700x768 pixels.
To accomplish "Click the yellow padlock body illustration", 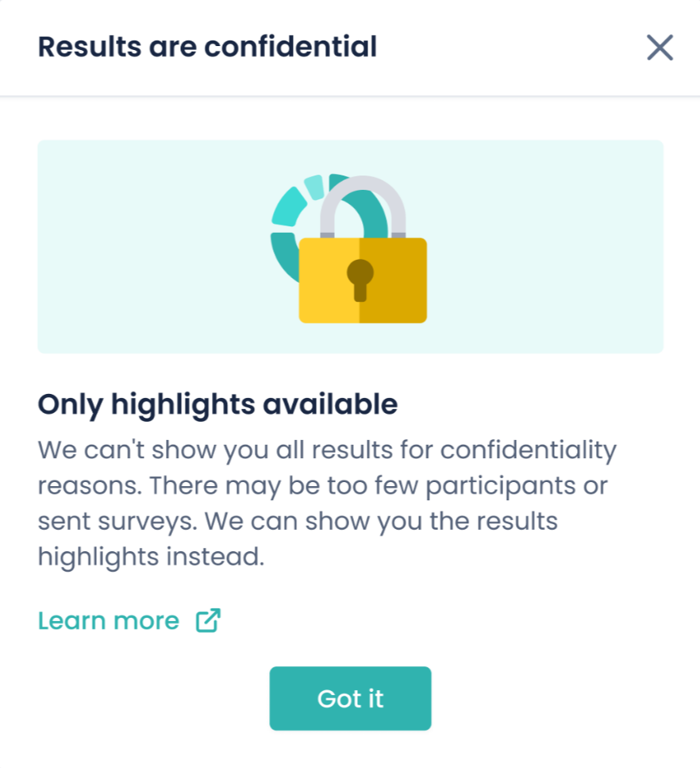I will [x=362, y=280].
